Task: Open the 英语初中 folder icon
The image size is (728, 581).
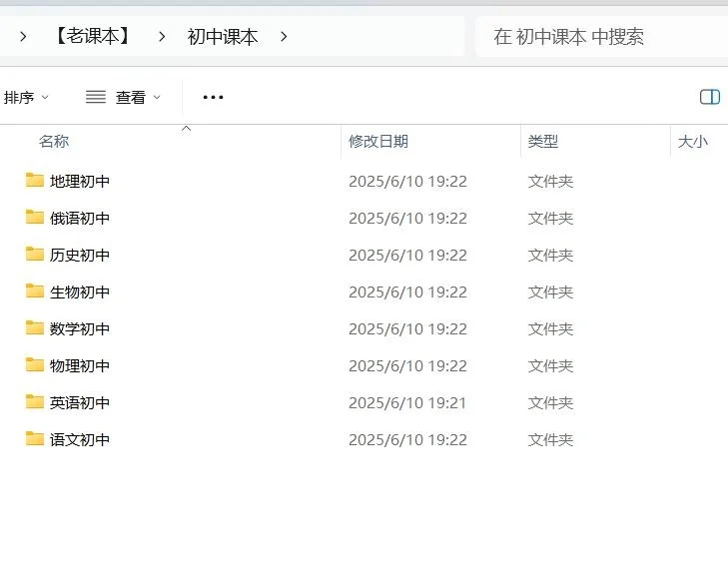Action: 34,401
